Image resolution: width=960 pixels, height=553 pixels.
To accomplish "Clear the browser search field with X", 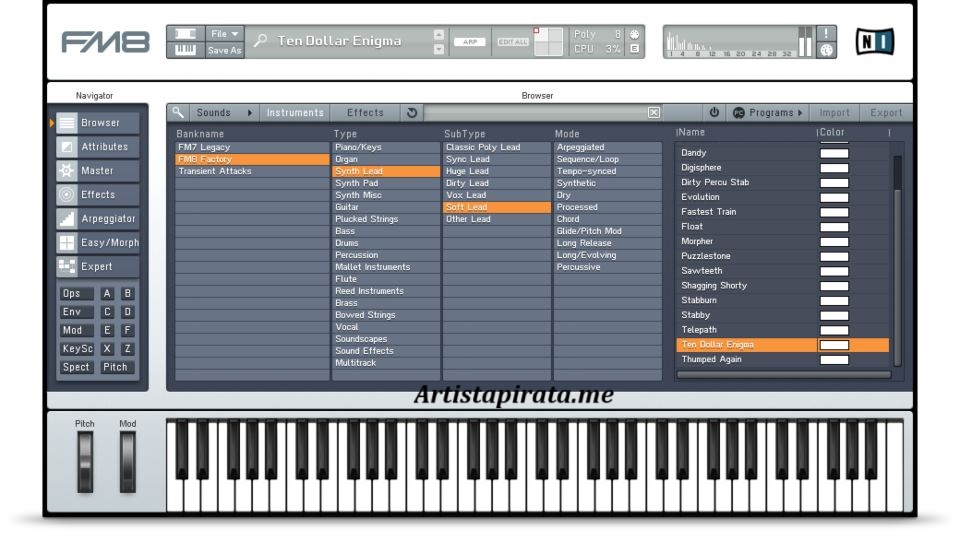I will click(654, 113).
